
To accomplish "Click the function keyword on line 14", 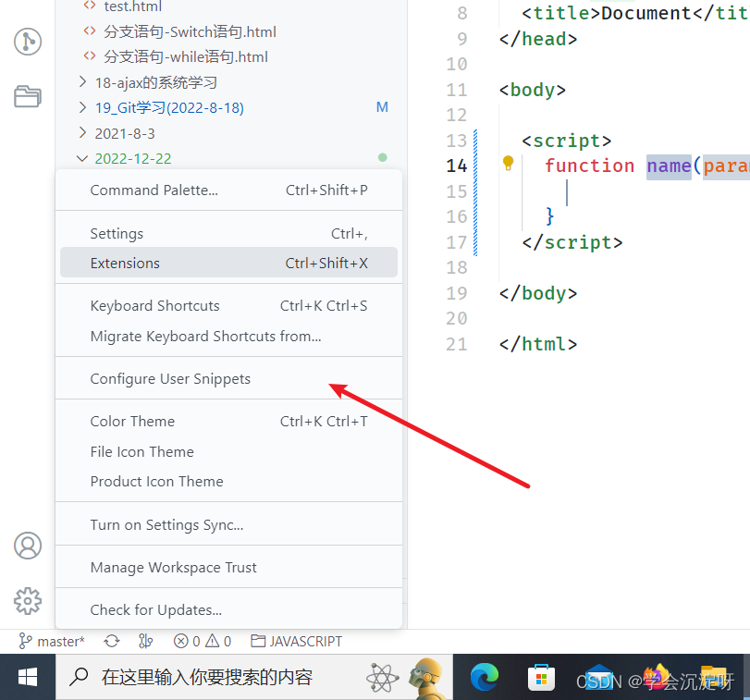I will 589,166.
